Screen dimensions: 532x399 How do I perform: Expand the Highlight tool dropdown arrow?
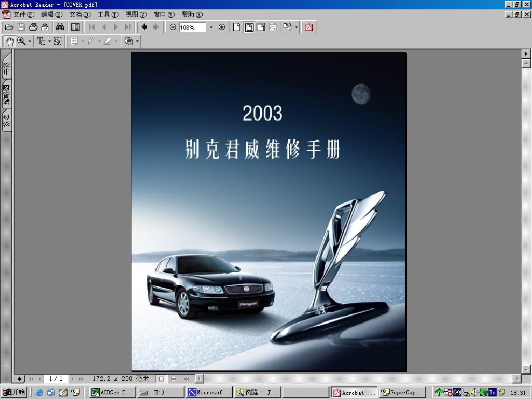coord(116,42)
